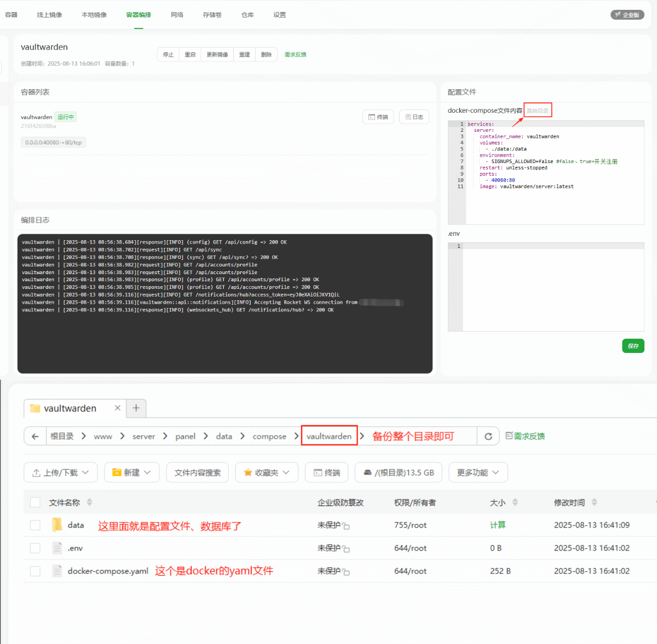This screenshot has width=657, height=644.
Task: Close the vaultwarden file manager tab
Action: click(117, 408)
